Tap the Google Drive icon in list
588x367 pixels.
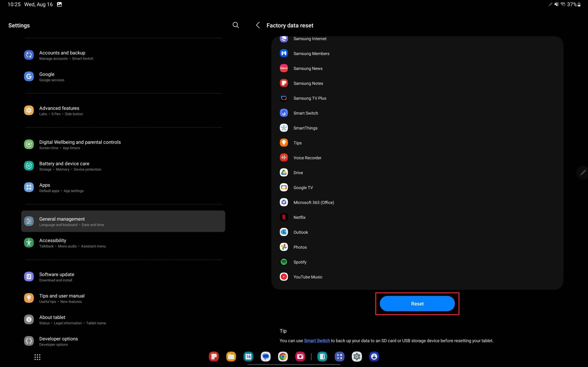[284, 172]
